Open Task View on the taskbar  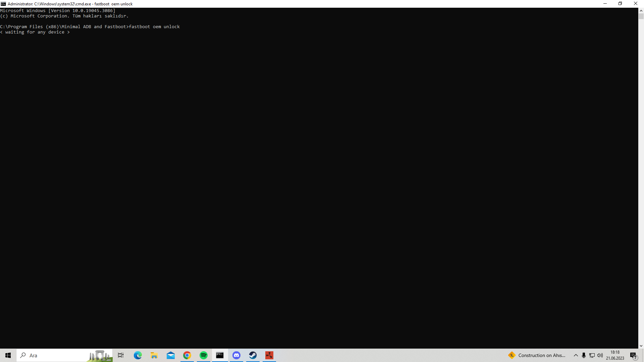(121, 355)
